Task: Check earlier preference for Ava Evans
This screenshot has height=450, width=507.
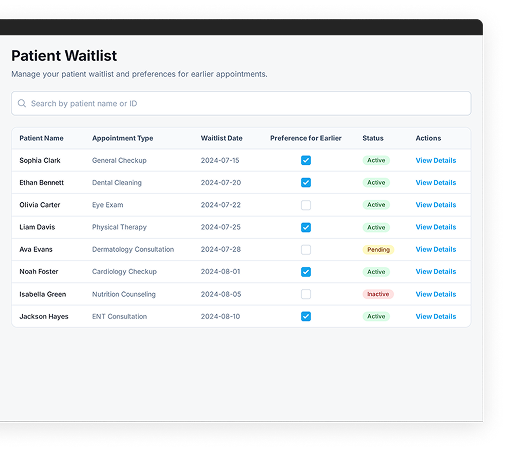Action: click(x=306, y=250)
